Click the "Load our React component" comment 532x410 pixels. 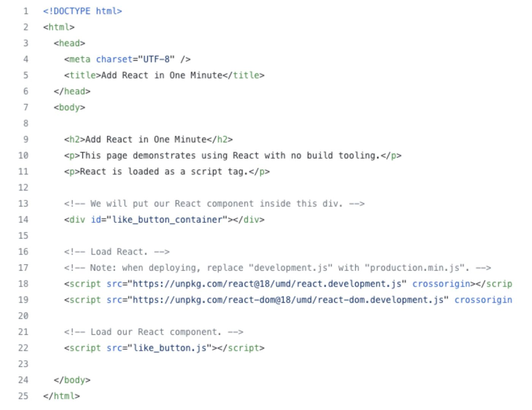154,332
